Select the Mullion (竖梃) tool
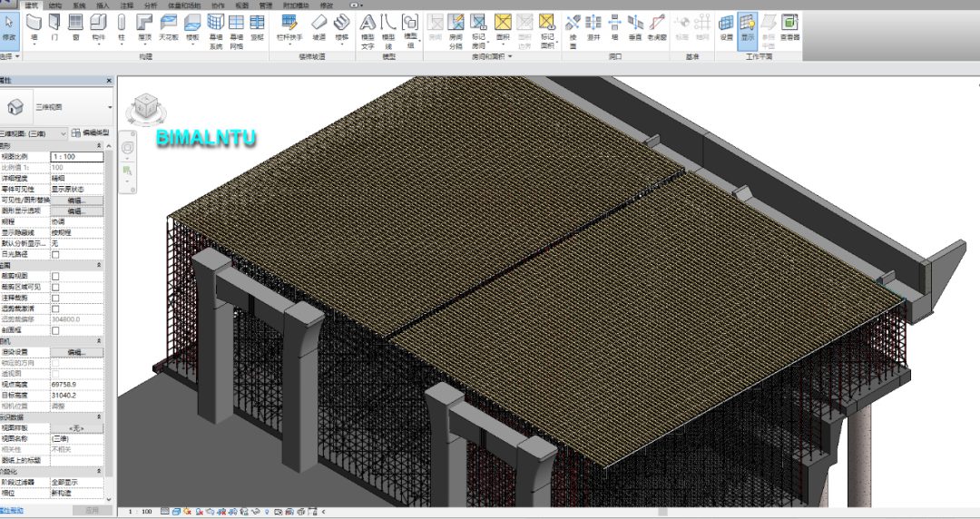Screen dimensions: 980x519 click(257, 29)
